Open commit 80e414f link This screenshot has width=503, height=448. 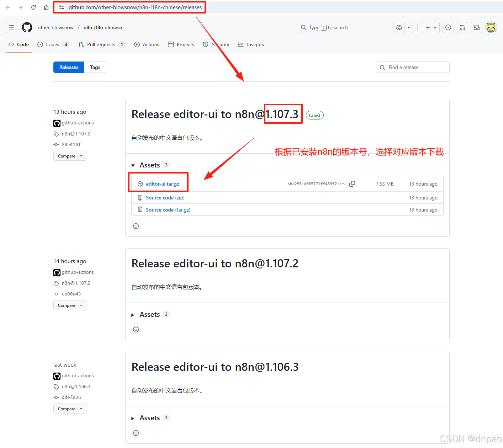71,144
